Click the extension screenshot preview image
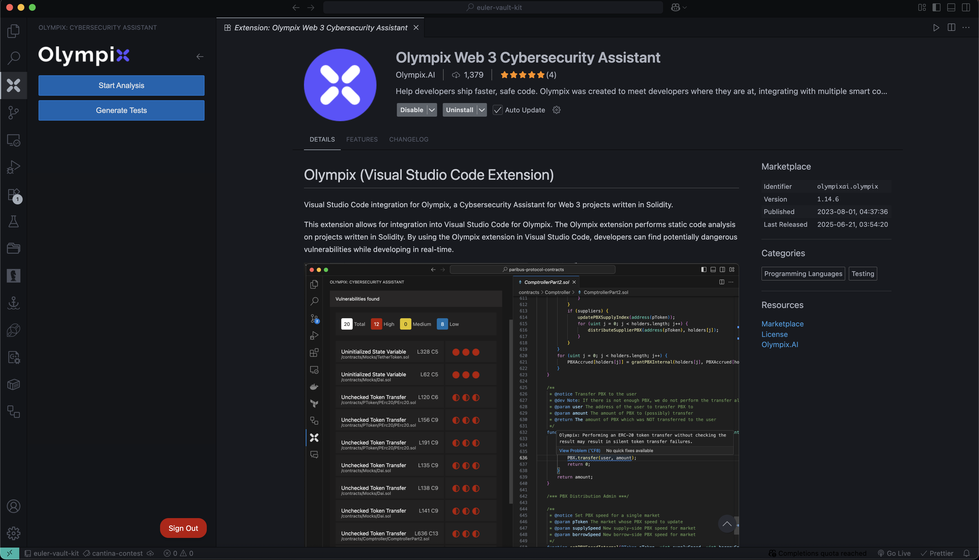This screenshot has height=560, width=979. point(522,405)
